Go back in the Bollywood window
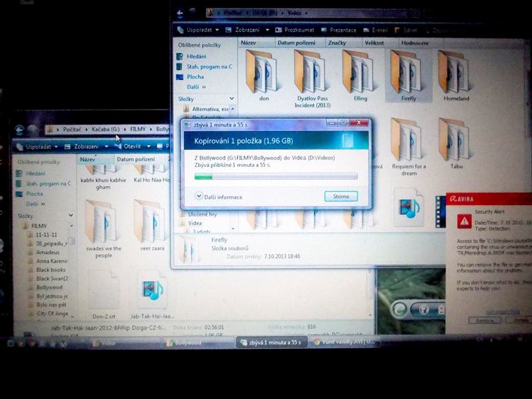The height and width of the screenshot is (399, 532). coord(20,129)
